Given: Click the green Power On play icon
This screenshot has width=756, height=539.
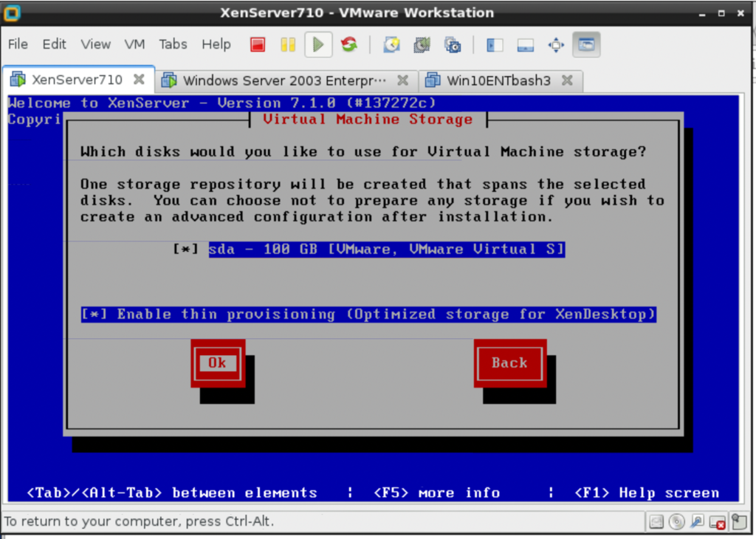Looking at the screenshot, I should tap(318, 45).
